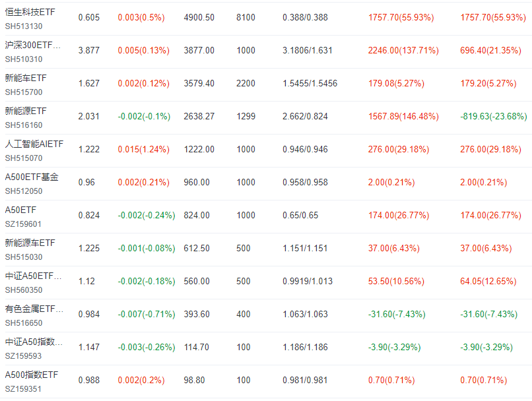The height and width of the screenshot is (401, 532).
Task: Click profit value 696.40(21.35%)
Action: [490, 50]
